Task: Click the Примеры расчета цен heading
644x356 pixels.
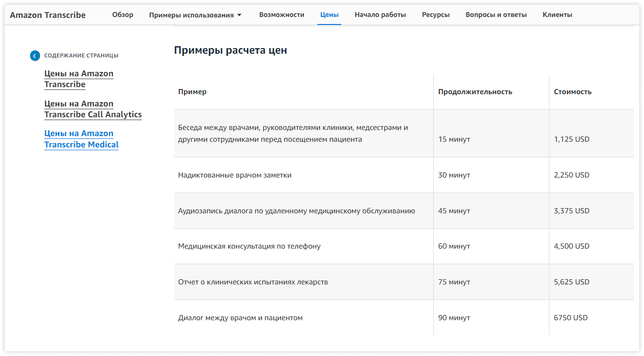Action: click(x=231, y=50)
